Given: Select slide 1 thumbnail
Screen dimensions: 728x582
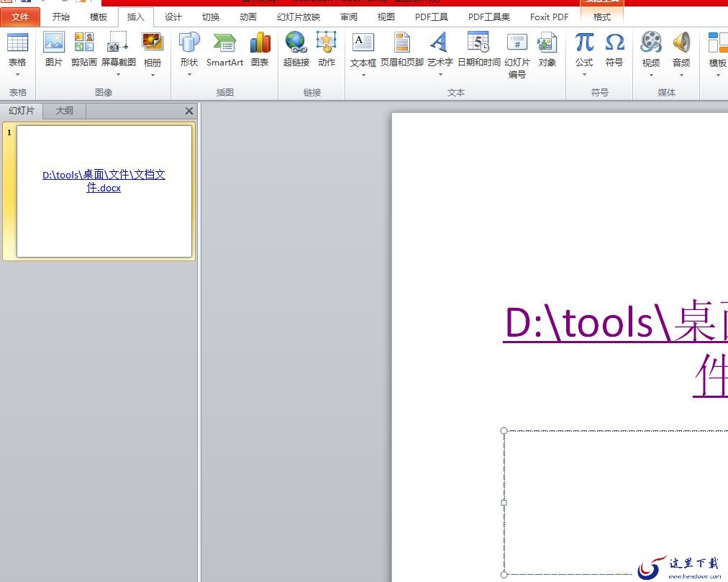Looking at the screenshot, I should tap(104, 191).
